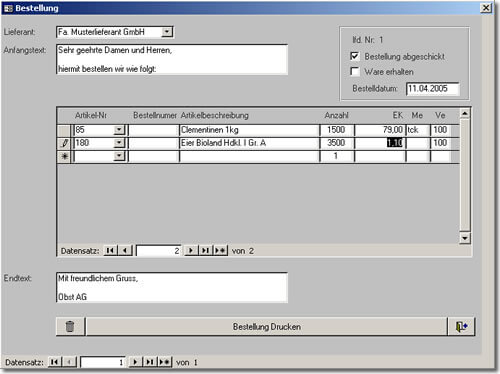Click the EK price cell 79,00

(x=380, y=130)
